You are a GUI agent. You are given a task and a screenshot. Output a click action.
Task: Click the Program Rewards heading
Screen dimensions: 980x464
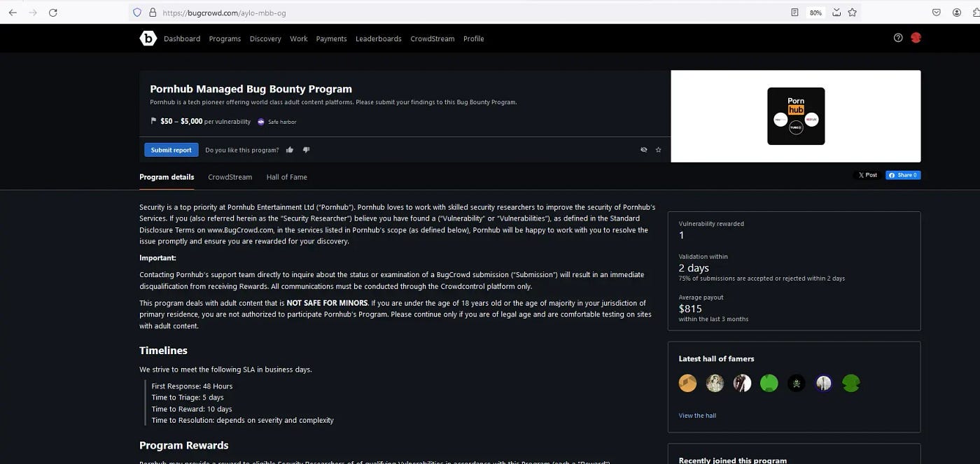(184, 445)
